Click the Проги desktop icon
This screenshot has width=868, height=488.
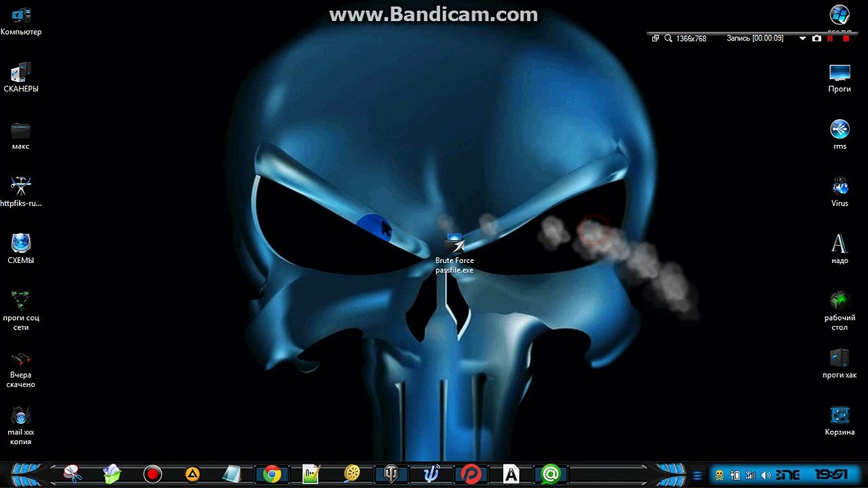point(840,78)
